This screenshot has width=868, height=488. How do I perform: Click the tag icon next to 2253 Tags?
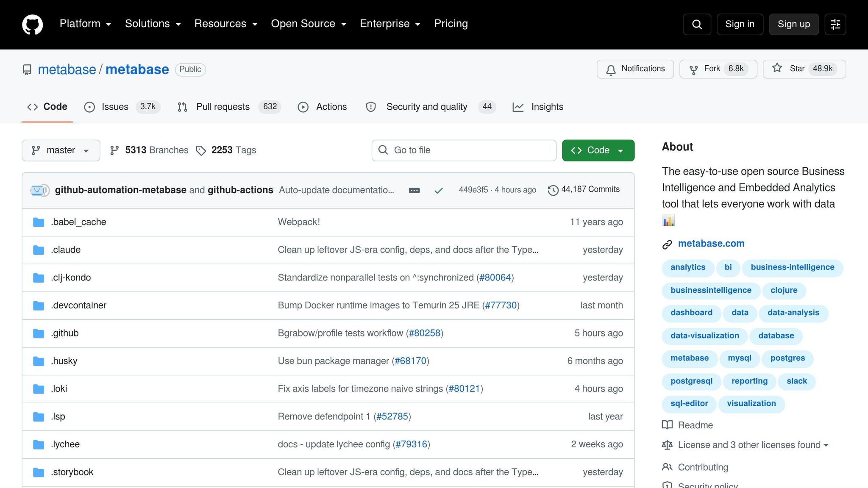pyautogui.click(x=201, y=150)
